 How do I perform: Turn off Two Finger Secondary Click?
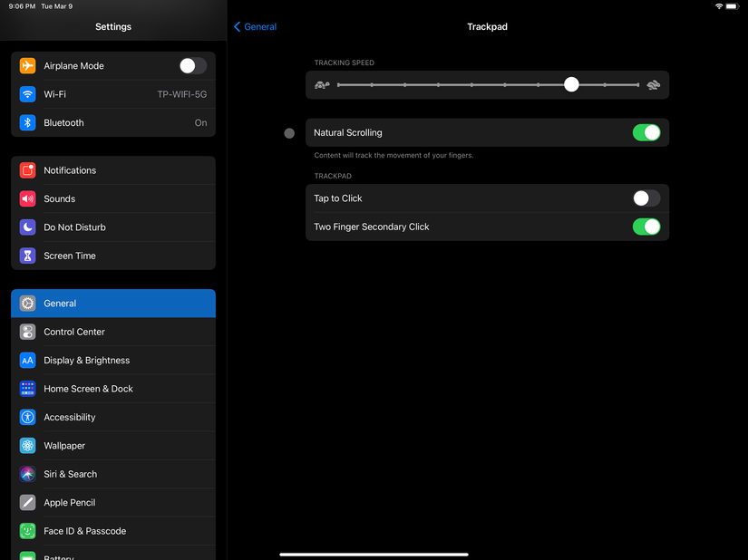[646, 227]
